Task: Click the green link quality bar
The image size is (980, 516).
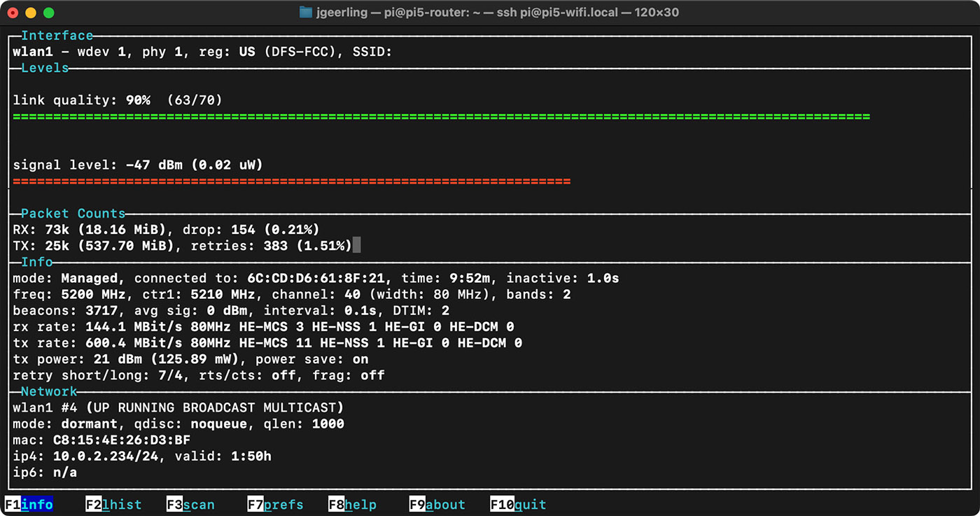Action: click(442, 117)
